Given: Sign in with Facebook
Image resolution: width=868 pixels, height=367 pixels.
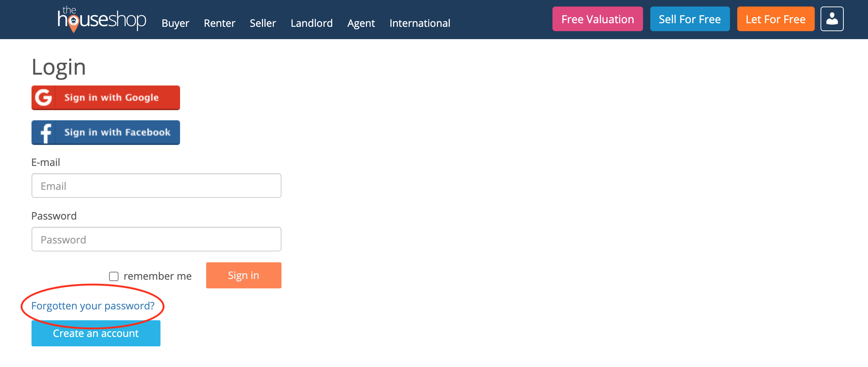Looking at the screenshot, I should click(x=106, y=132).
